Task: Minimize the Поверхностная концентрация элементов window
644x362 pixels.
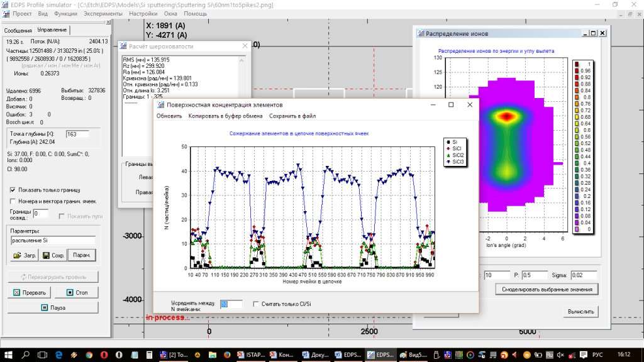Action: (x=433, y=105)
